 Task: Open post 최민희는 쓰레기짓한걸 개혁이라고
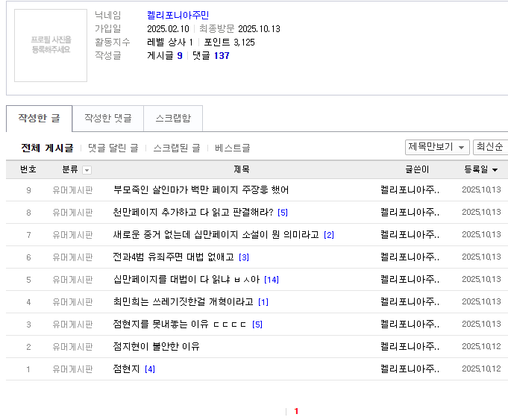pyautogui.click(x=183, y=301)
